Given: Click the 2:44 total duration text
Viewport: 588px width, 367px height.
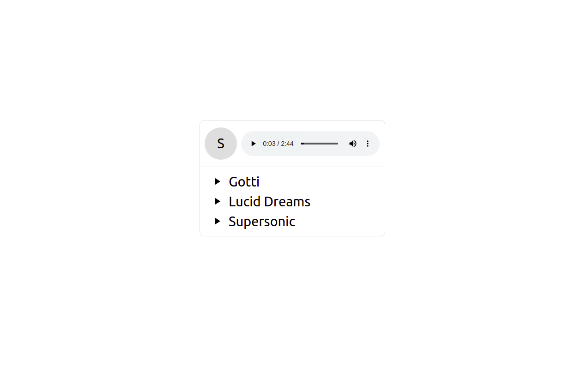Looking at the screenshot, I should (287, 144).
